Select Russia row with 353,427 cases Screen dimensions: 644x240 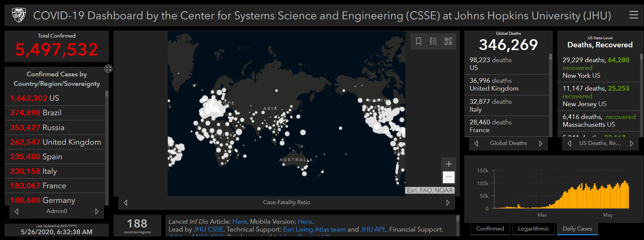click(55, 127)
